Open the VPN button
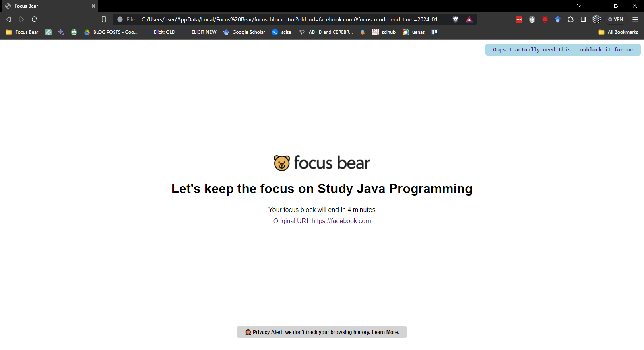Screen dimensions: 644x350 [x=616, y=19]
